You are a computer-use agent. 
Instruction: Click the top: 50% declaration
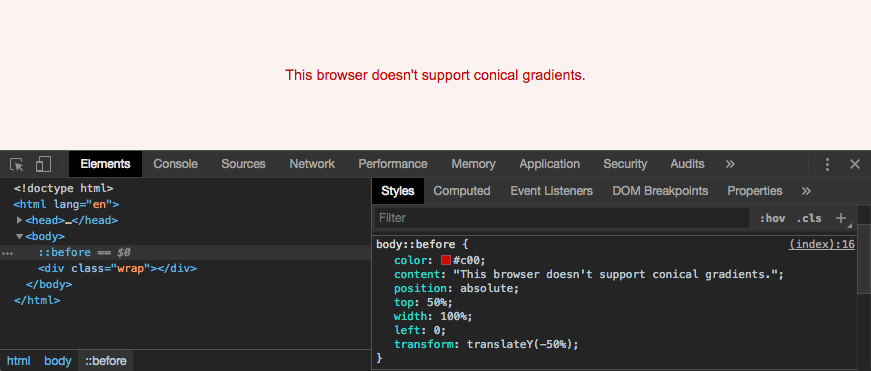pyautogui.click(x=423, y=303)
